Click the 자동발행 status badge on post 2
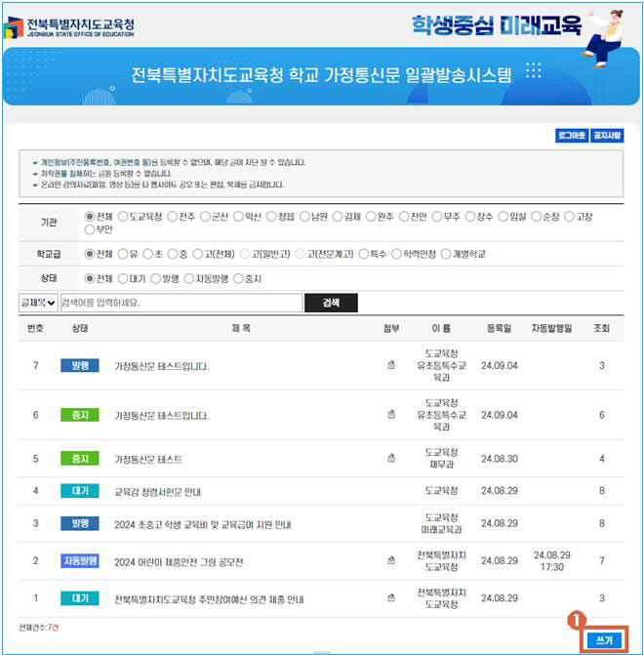 [x=79, y=561]
